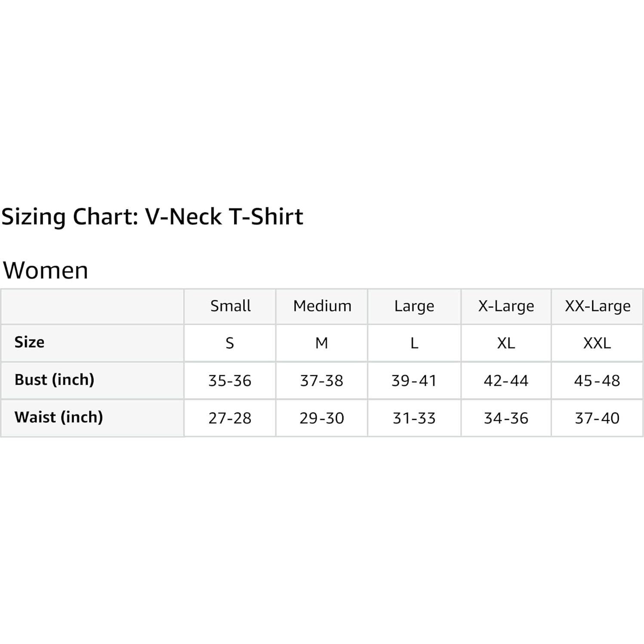The image size is (644, 644).
Task: Click the 27-28 waist measurement cell
Action: (230, 418)
